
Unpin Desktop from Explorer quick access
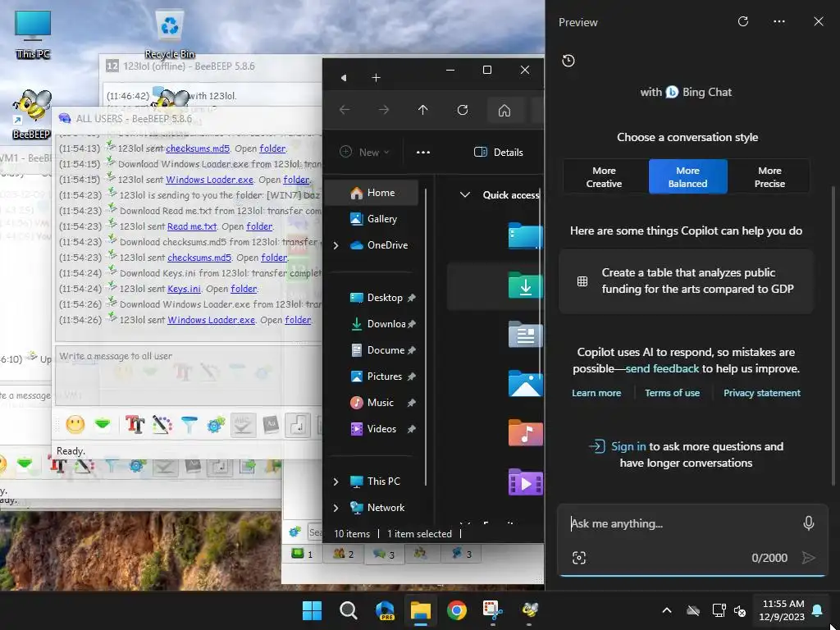[x=412, y=298]
